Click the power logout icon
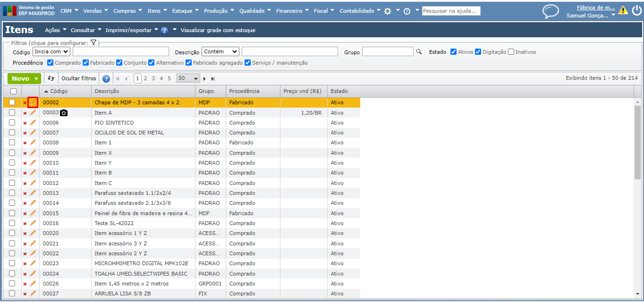 click(x=636, y=10)
